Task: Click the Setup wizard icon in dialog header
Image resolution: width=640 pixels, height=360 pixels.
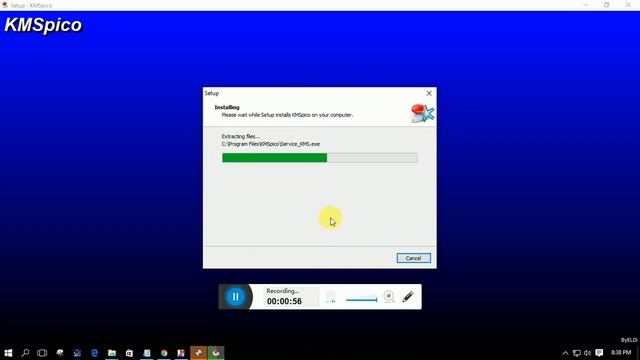Action: (422, 113)
